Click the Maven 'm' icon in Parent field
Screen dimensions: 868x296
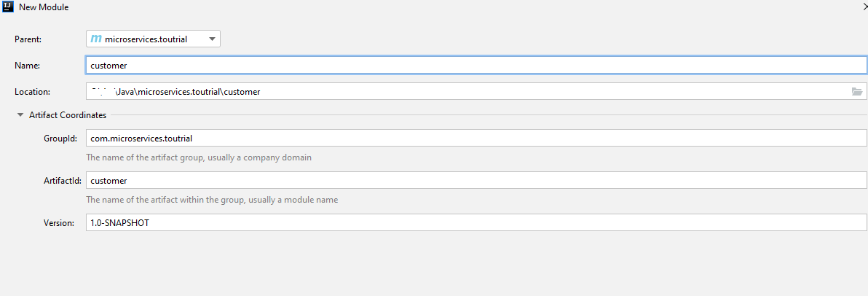[96, 39]
